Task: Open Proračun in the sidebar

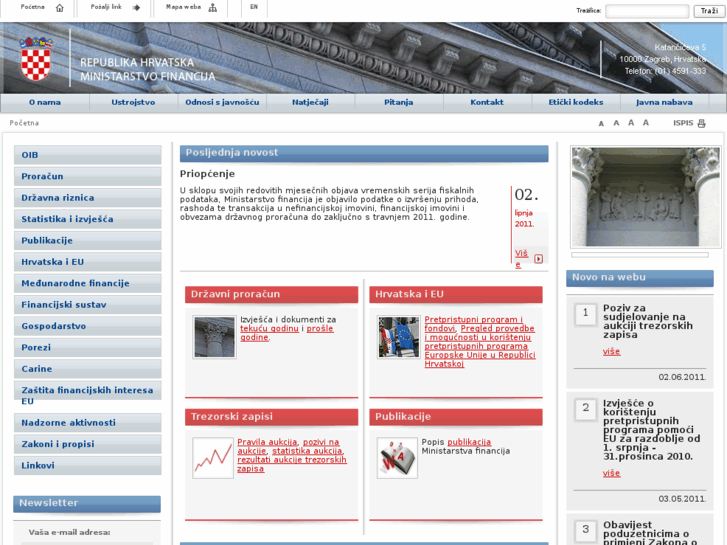Action: tap(88, 176)
